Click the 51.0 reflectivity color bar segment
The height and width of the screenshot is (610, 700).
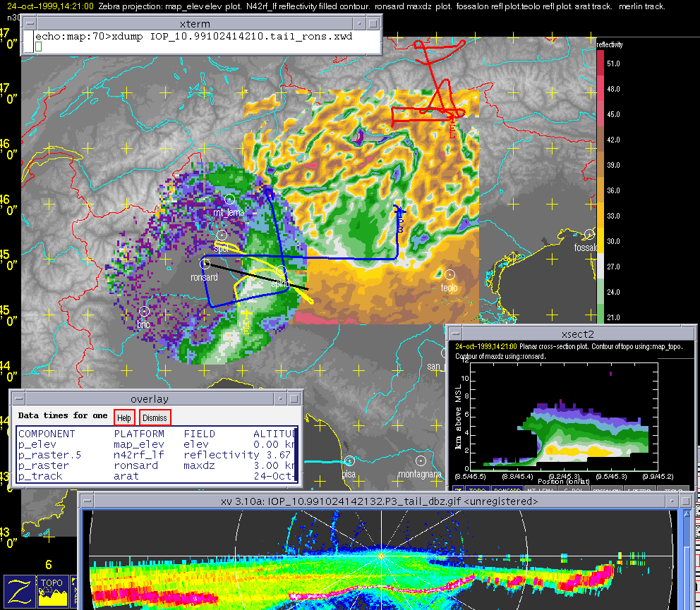click(x=601, y=63)
